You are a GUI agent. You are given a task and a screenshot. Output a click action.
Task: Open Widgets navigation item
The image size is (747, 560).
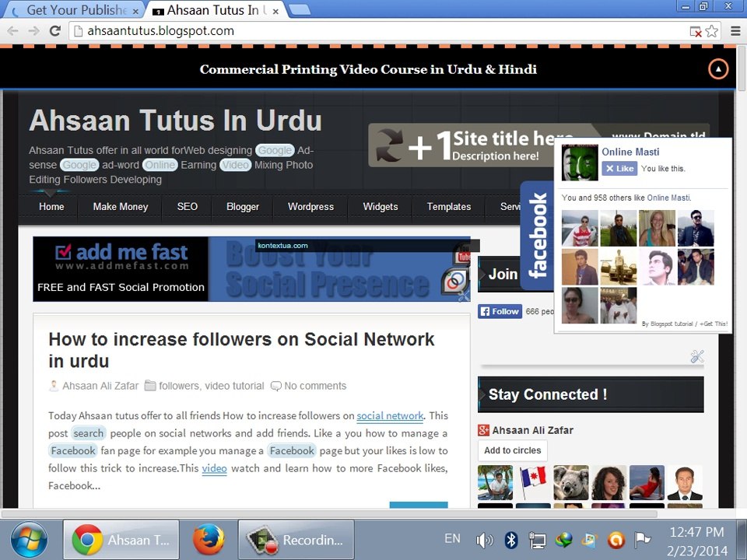[x=381, y=207]
